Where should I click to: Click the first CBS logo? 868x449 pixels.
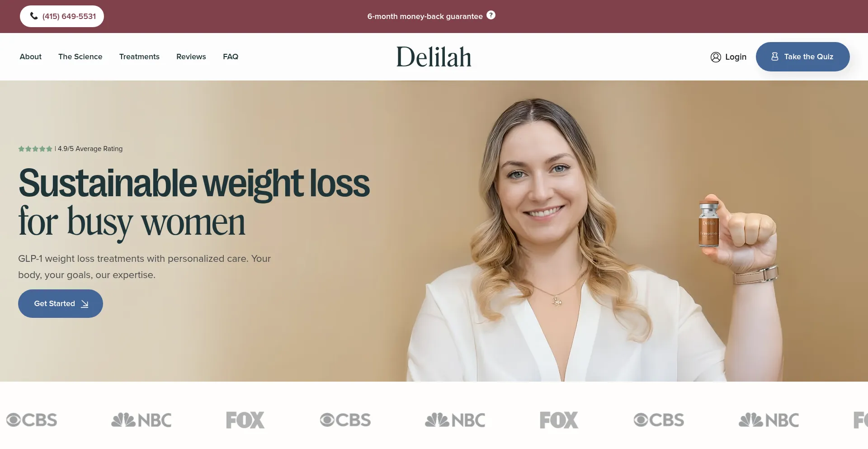pyautogui.click(x=32, y=420)
